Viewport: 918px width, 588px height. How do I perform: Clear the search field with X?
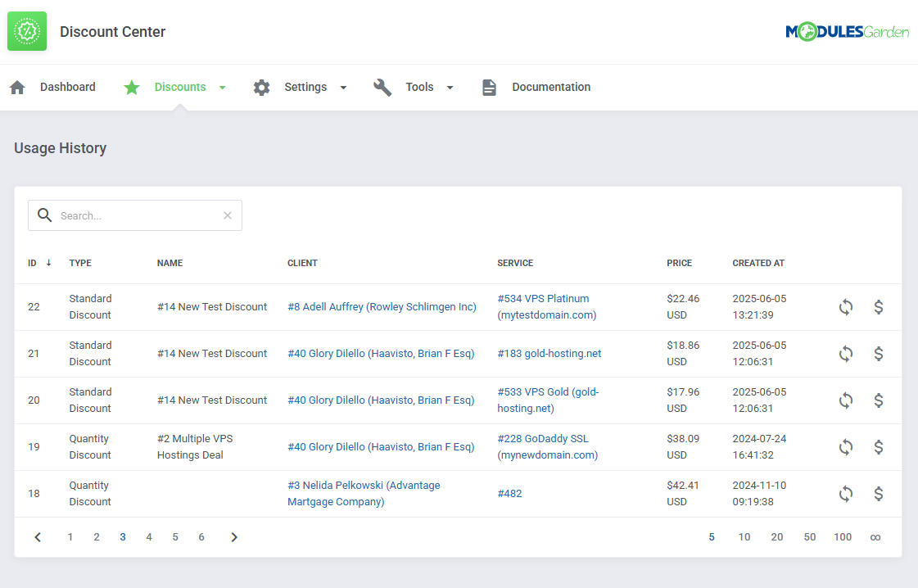tap(228, 215)
